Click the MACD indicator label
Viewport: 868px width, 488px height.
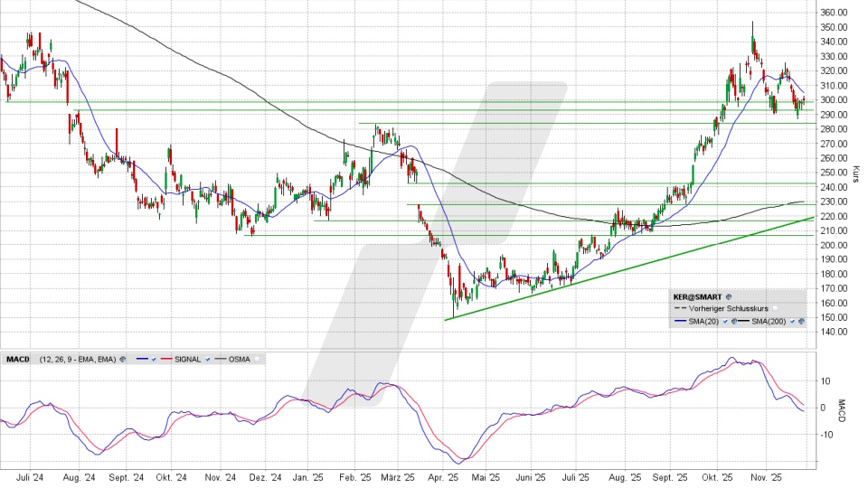click(18, 359)
